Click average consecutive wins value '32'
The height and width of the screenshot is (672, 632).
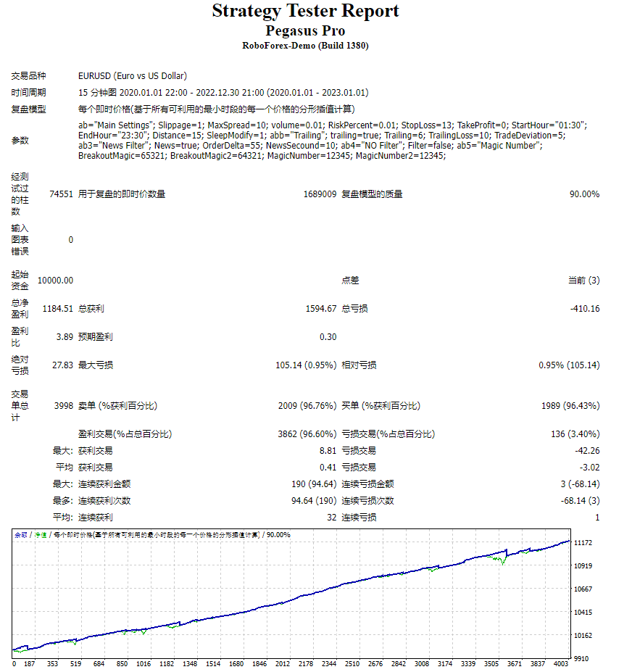click(x=332, y=518)
